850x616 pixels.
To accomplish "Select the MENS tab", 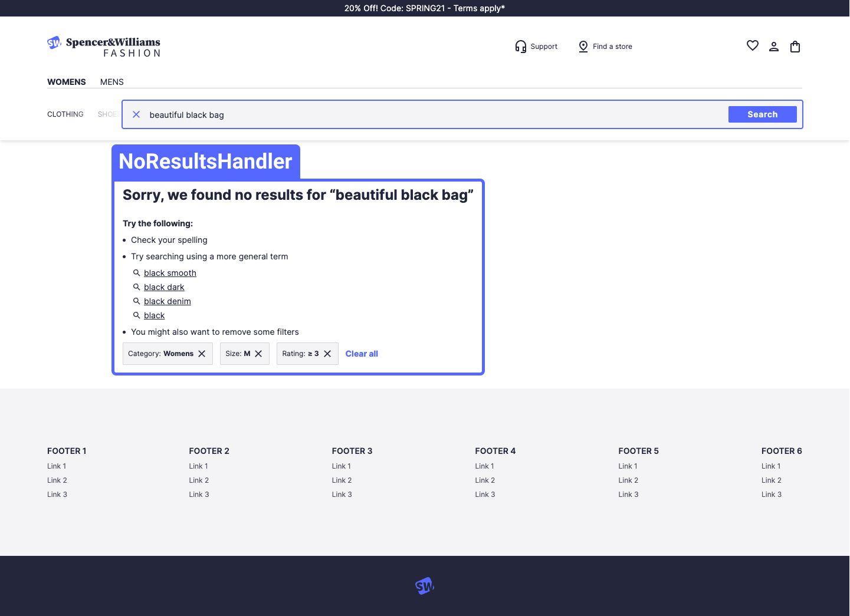I will 112,82.
